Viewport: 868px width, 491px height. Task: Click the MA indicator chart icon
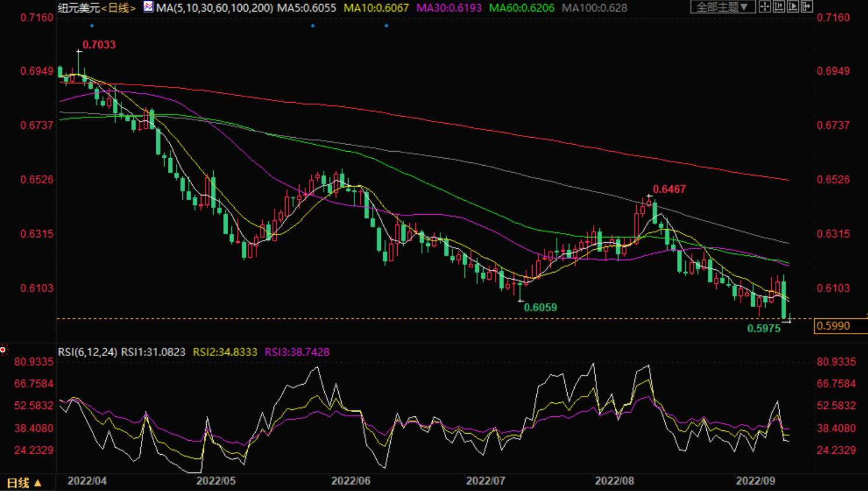(x=148, y=7)
